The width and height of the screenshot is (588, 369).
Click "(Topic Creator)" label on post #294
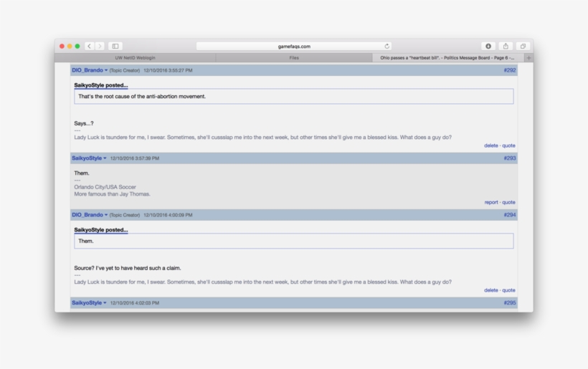[x=125, y=215]
